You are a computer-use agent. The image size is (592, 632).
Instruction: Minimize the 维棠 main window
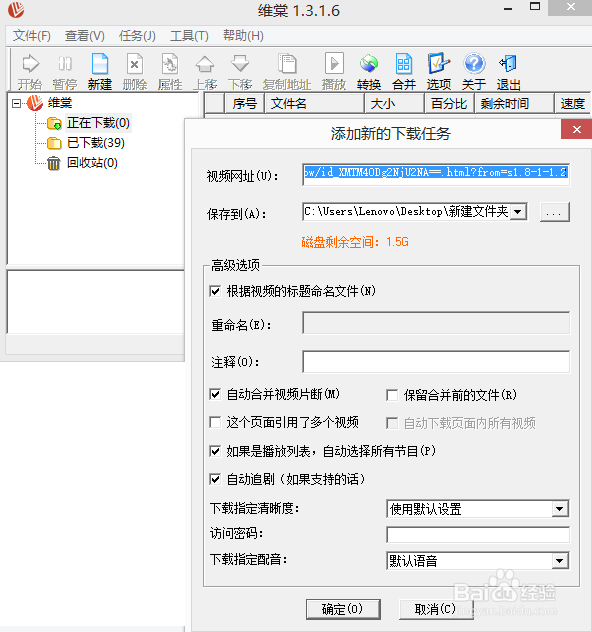(x=508, y=8)
